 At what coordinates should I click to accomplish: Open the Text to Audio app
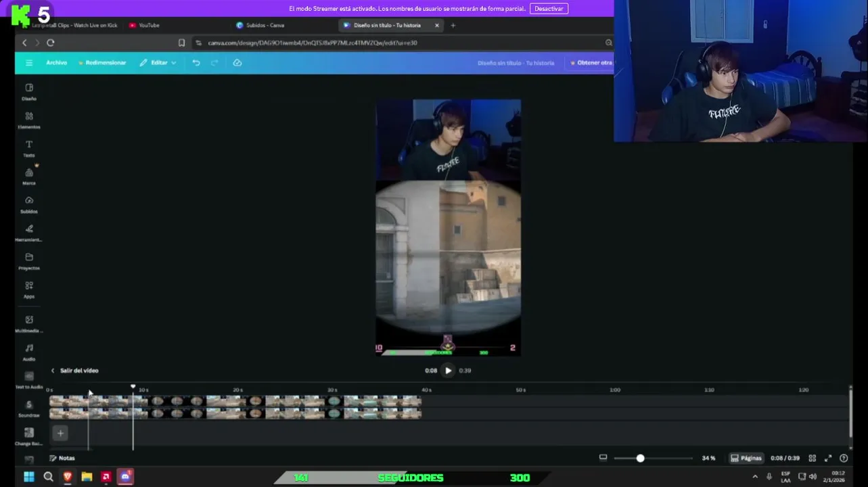click(29, 380)
